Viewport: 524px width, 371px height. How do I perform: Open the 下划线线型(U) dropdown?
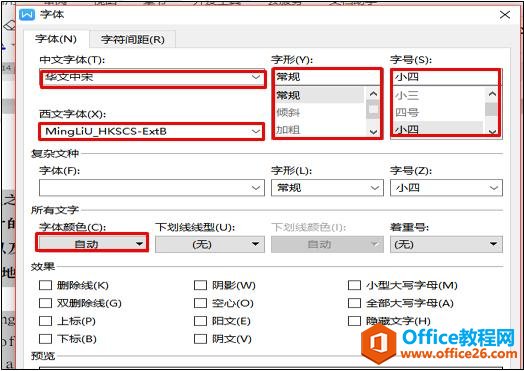point(210,244)
